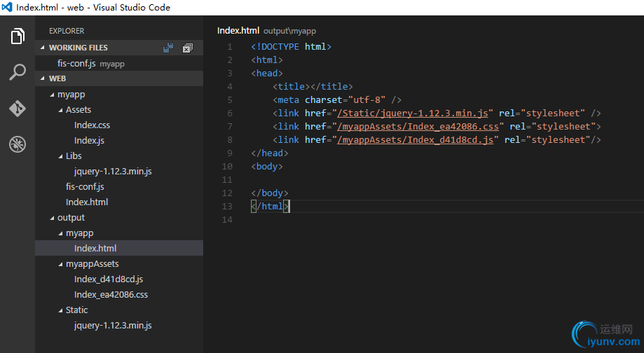Click line number 11 in the gutter
This screenshot has width=644, height=353.
(227, 180)
